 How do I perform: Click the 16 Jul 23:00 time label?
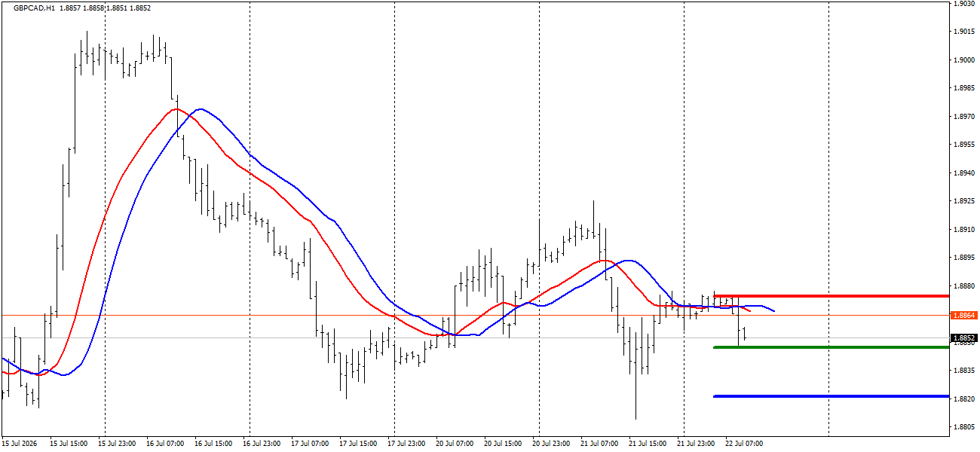261,444
